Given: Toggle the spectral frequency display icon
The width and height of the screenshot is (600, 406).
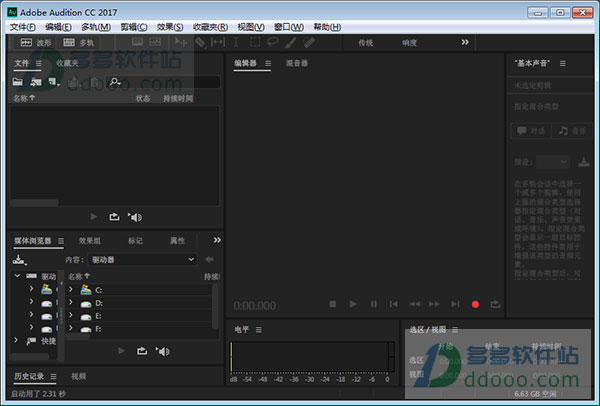Looking at the screenshot, I should (137, 42).
